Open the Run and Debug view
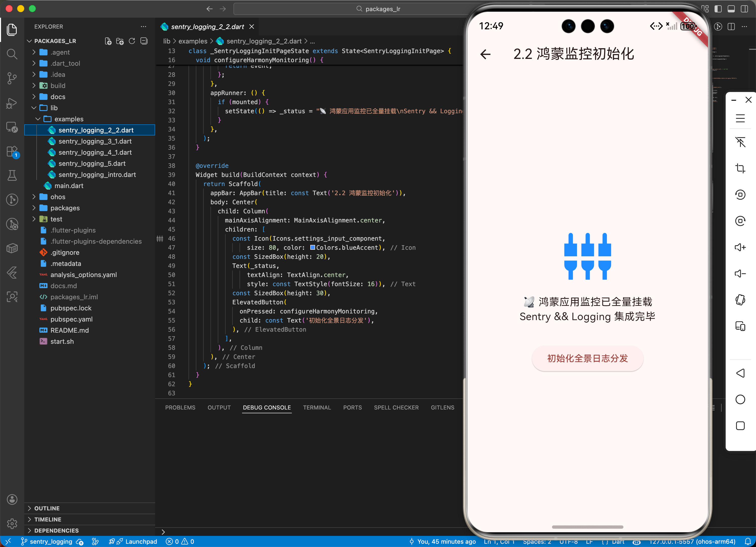 12,103
